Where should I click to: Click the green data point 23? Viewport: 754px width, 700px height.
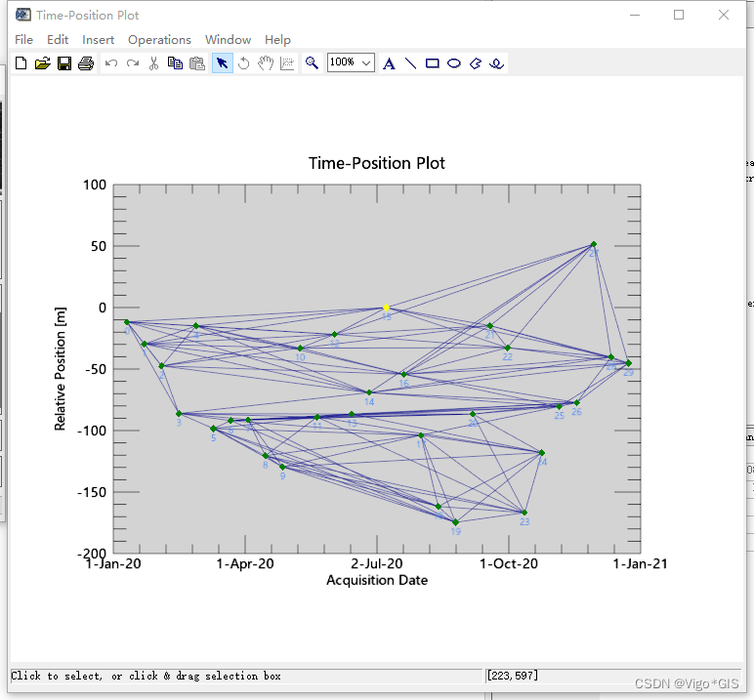(524, 513)
